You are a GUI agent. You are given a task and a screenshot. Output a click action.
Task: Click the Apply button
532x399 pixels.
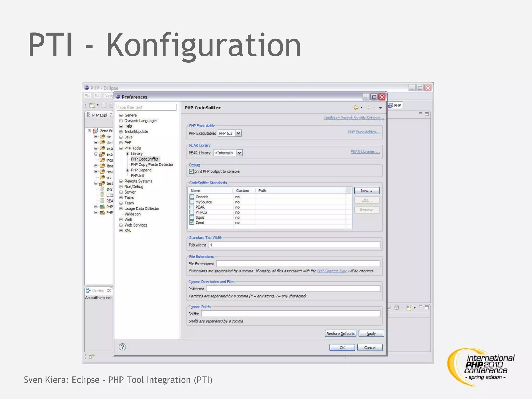pyautogui.click(x=371, y=334)
